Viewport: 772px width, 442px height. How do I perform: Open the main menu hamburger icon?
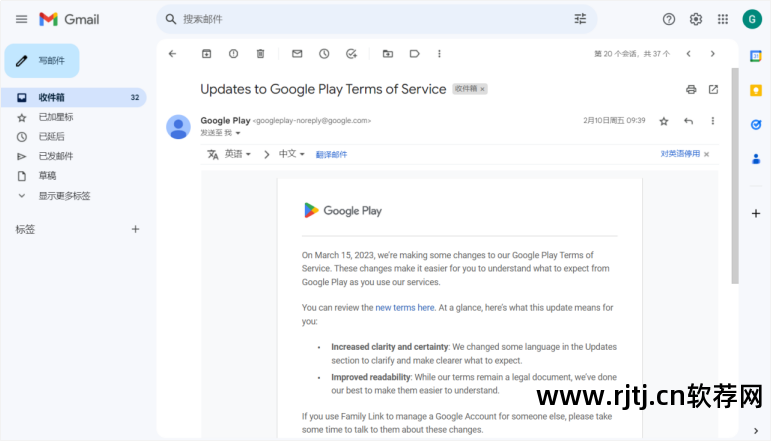pyautogui.click(x=21, y=19)
